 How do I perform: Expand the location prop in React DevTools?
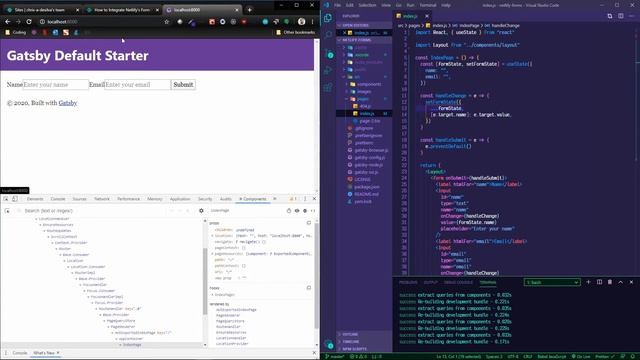[212, 236]
